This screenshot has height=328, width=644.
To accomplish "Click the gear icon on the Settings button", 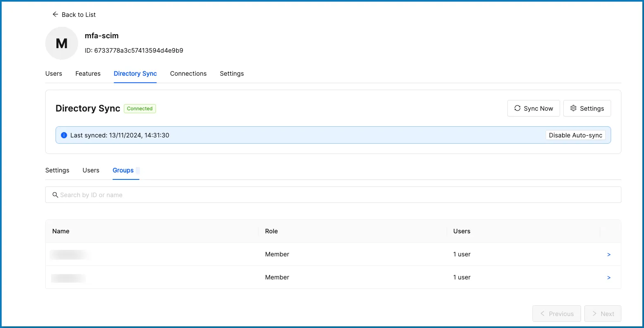I will click(574, 108).
